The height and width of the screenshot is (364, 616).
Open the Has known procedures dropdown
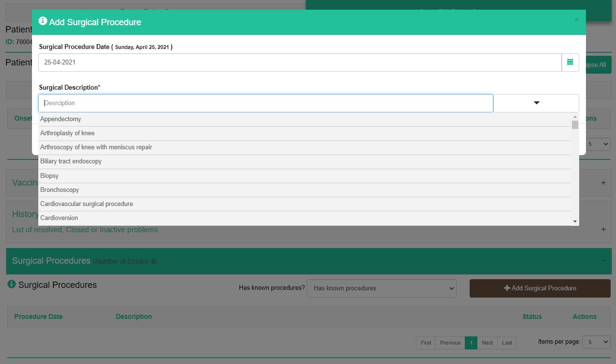(x=381, y=288)
